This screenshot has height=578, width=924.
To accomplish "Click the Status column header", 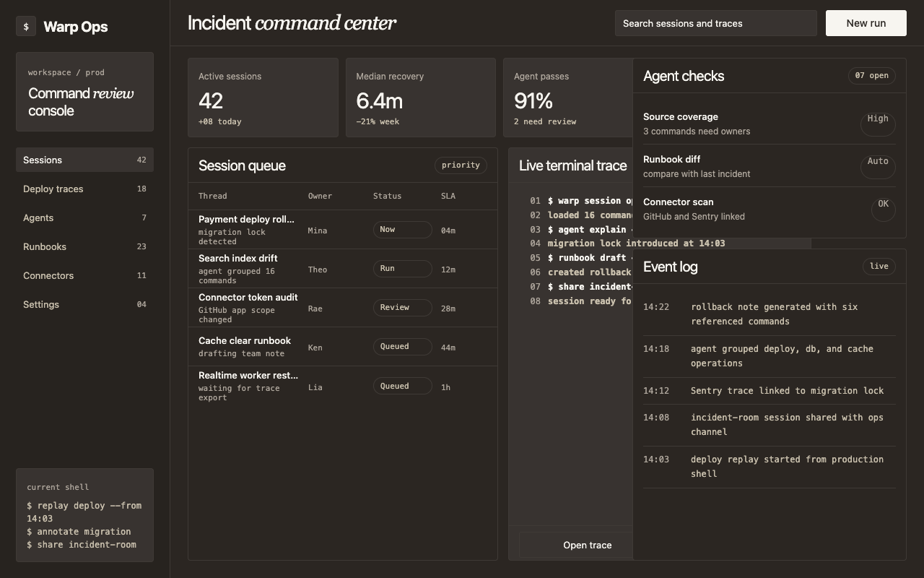I will (x=387, y=196).
